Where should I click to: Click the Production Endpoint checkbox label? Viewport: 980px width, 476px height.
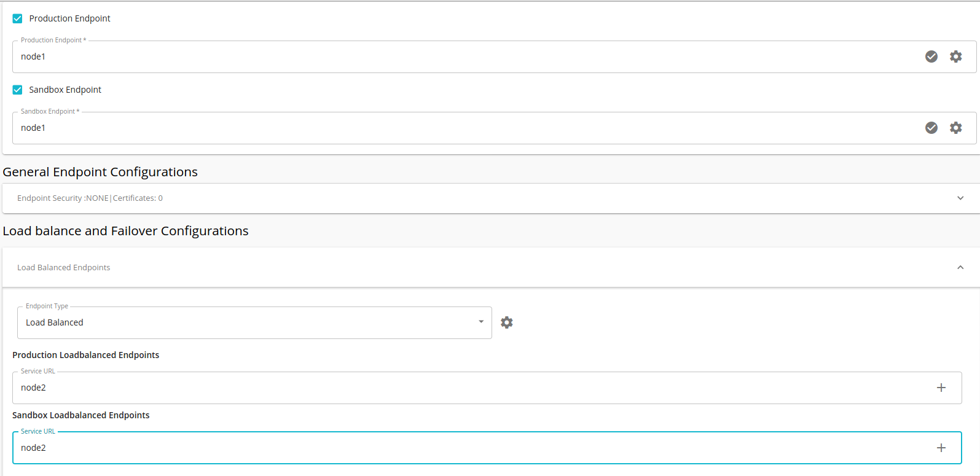coord(69,18)
